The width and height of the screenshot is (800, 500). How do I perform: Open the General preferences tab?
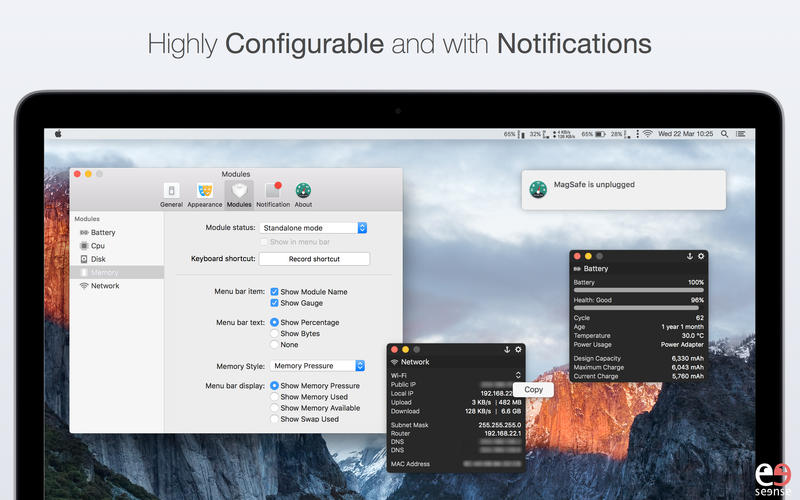(171, 194)
